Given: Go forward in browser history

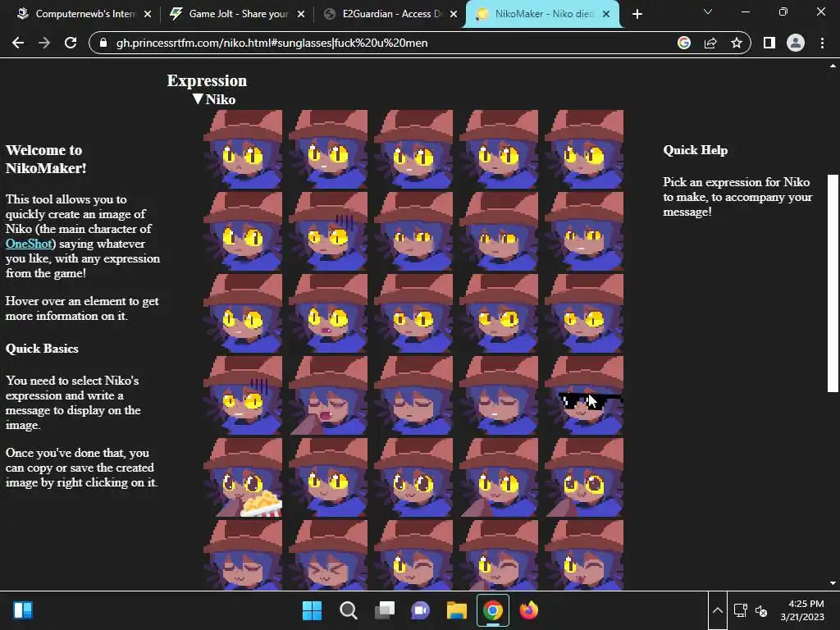Looking at the screenshot, I should (44, 43).
